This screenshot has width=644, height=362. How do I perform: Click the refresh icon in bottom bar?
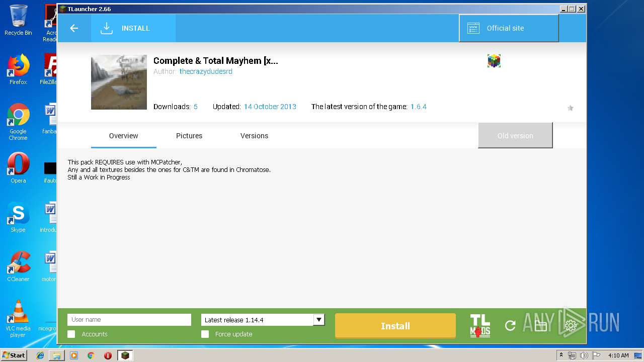[510, 326]
